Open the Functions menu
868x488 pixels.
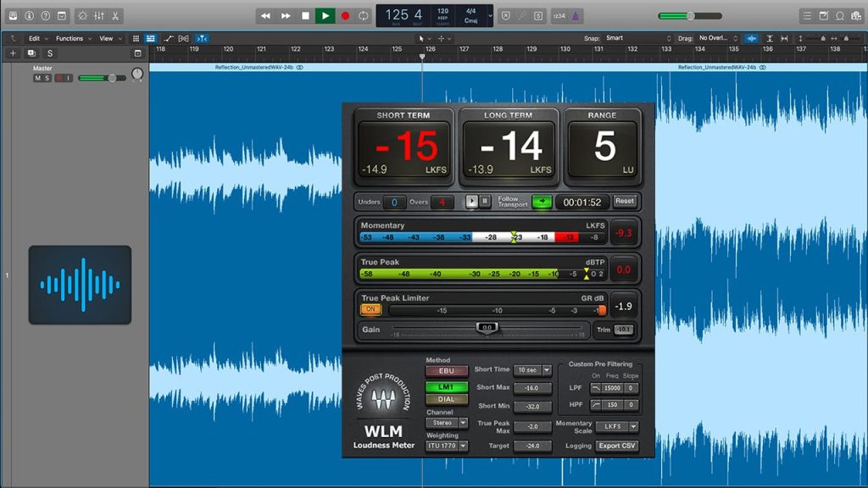click(71, 38)
